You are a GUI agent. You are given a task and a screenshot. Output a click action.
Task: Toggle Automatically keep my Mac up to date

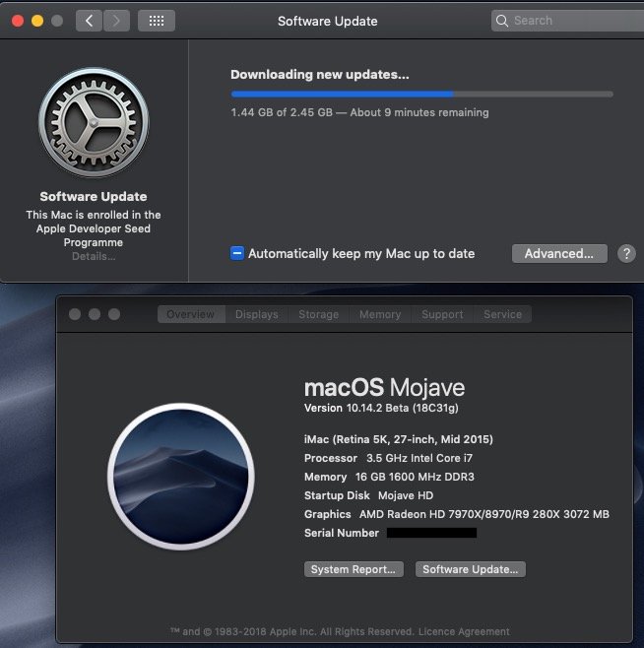tap(237, 253)
